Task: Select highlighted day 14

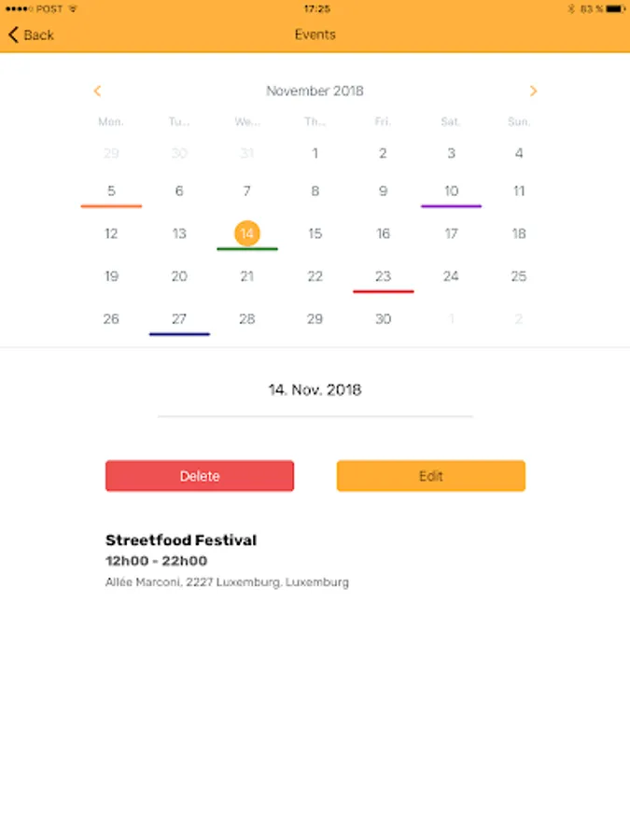Action: (247, 233)
